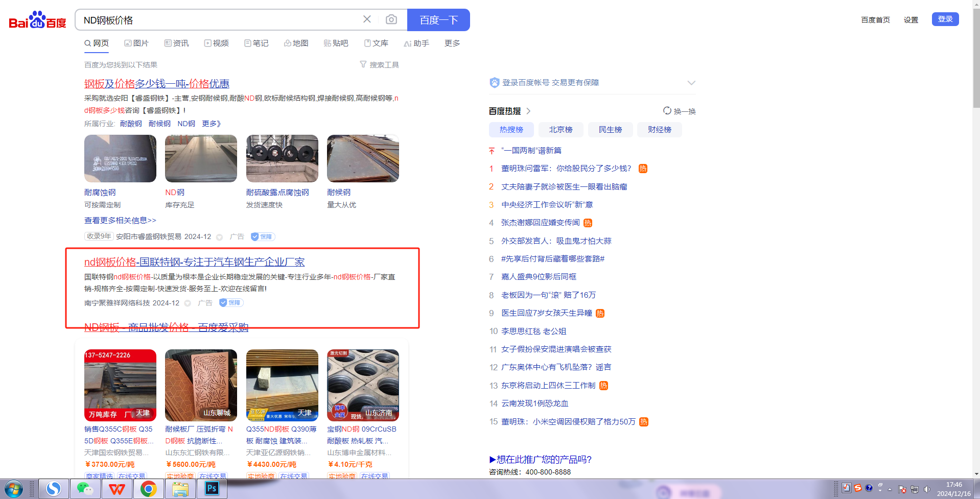Click the volume speaker tray icon
Image resolution: width=980 pixels, height=499 pixels.
pos(927,489)
